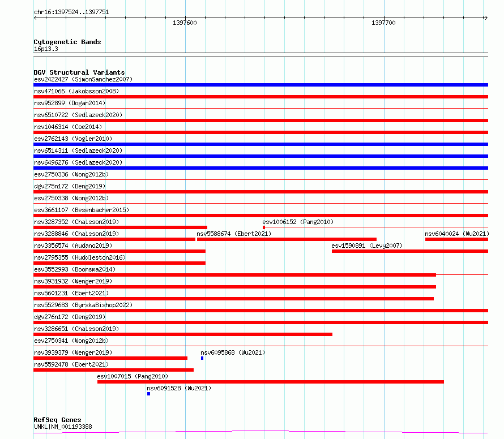Image resolution: width=504 pixels, height=439 pixels.
Task: Click nsv3288846 (Chaisson2019) label
Action: (76, 234)
